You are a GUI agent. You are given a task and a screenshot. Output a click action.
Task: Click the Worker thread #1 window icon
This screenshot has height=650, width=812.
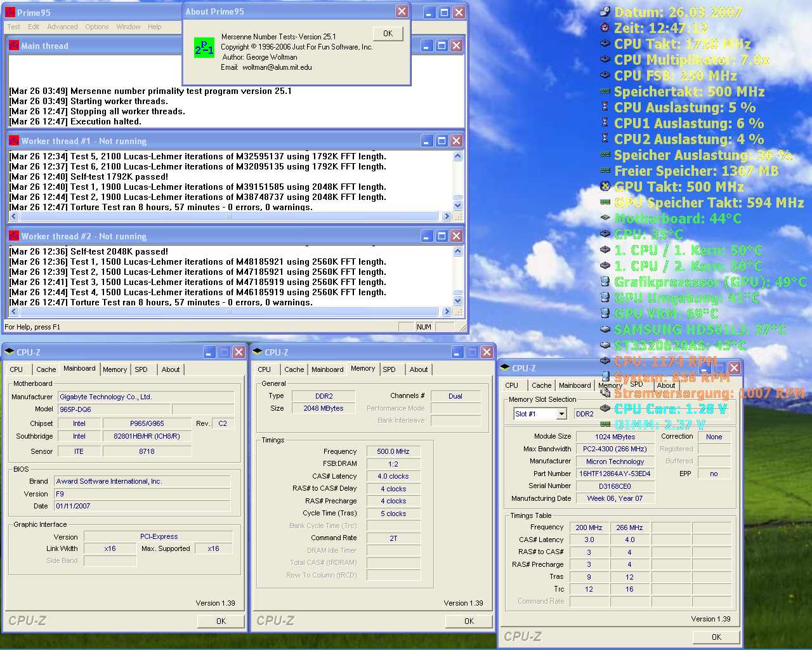tap(14, 140)
